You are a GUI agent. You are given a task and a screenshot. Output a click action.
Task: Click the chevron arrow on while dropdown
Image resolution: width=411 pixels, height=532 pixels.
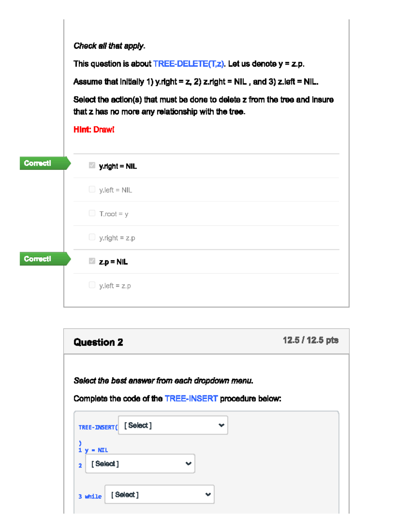(208, 494)
